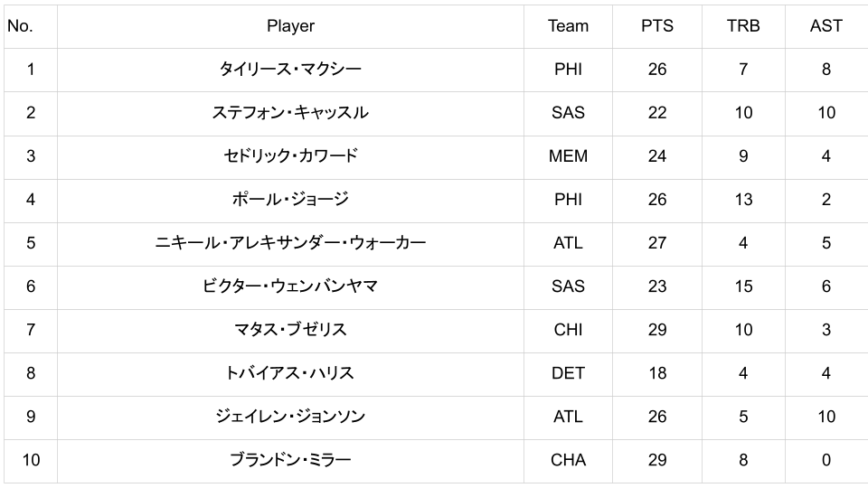Click the ブランドン・ミラー cell

(290, 460)
